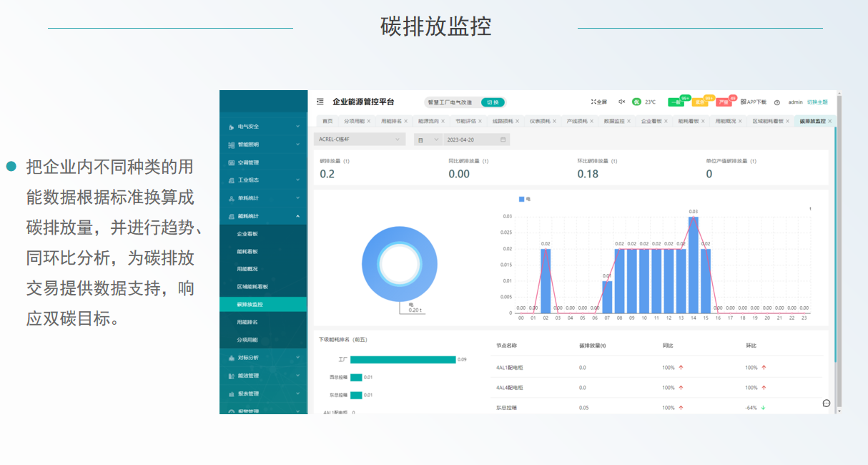Image resolution: width=868 pixels, height=465 pixels.
Task: Collapse the 能耗统计 menu chevron
Action: 297,216
